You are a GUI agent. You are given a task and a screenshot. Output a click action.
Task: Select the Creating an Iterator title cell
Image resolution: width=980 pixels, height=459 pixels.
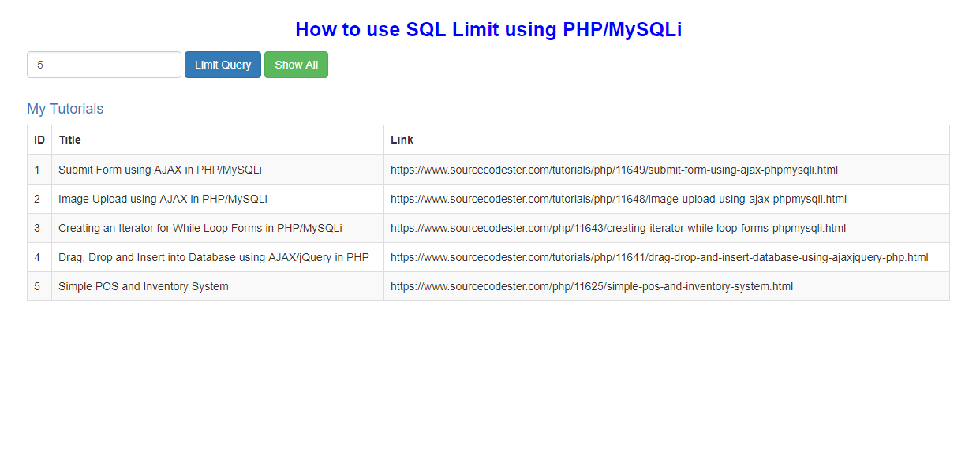point(218,228)
